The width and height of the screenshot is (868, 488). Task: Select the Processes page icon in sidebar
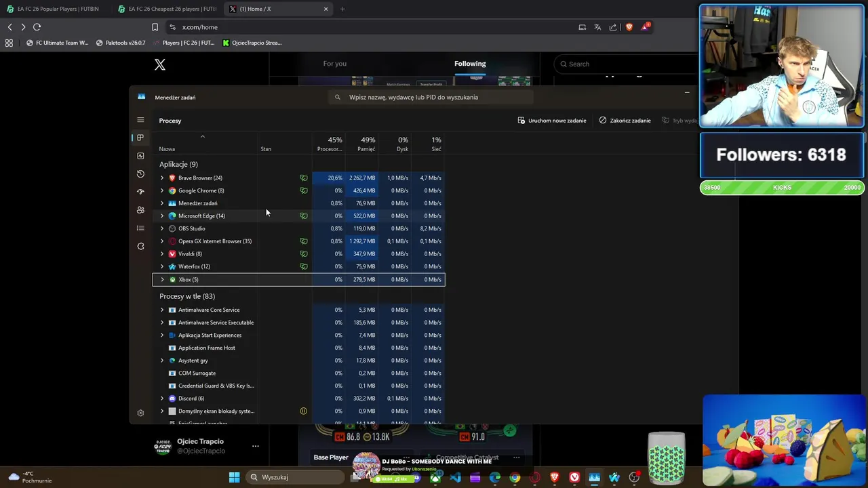140,138
